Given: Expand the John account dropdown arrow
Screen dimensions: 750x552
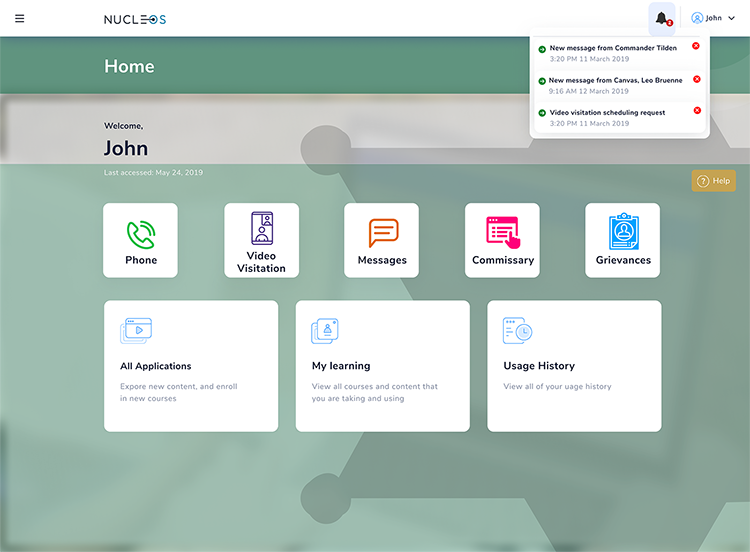Looking at the screenshot, I should coord(731,18).
